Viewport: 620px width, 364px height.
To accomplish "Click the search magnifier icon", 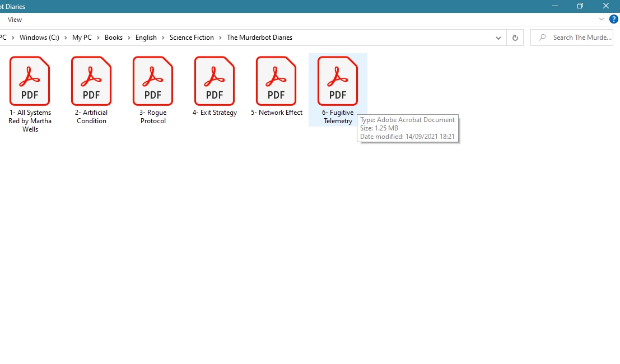I will pos(542,38).
